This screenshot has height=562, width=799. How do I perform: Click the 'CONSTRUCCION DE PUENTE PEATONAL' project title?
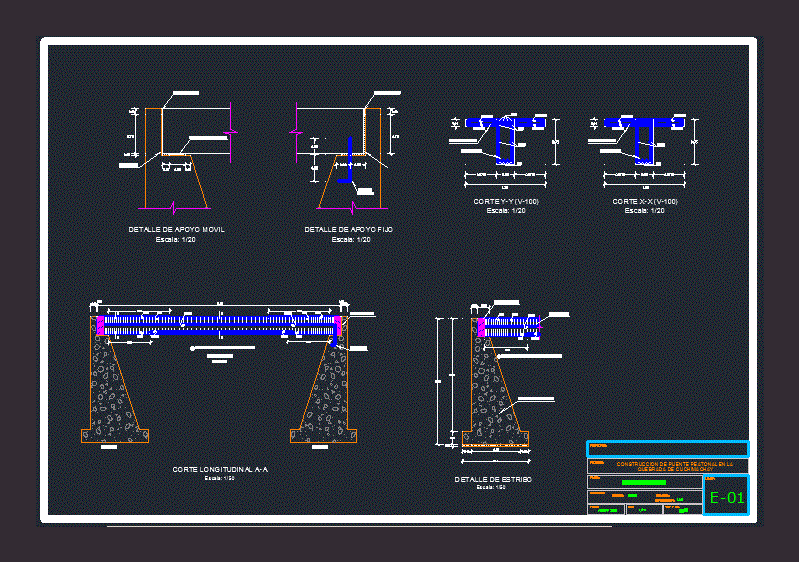675,467
